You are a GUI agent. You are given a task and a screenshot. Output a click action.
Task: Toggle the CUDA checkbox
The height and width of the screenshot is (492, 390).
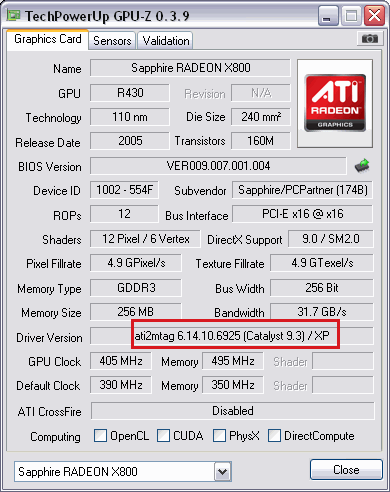pyautogui.click(x=163, y=436)
